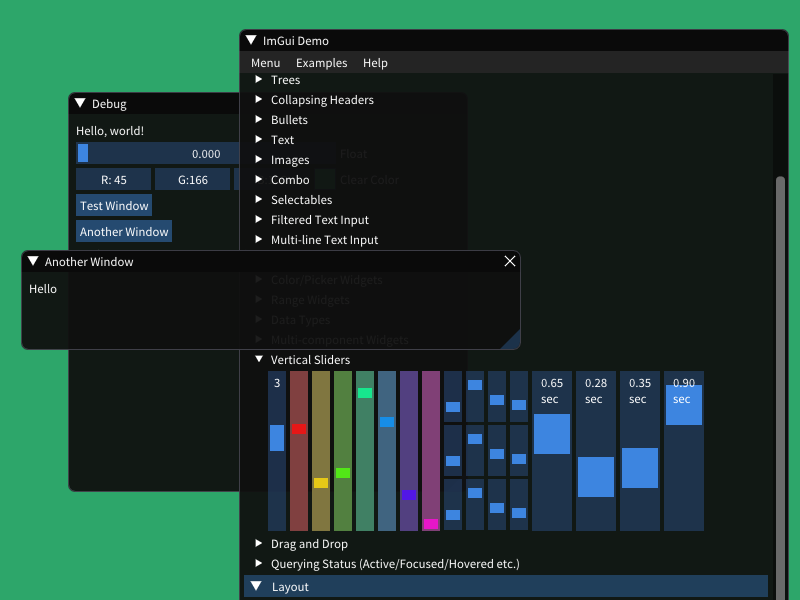800x600 pixels.
Task: Click the light blue vertical slider
Action: coord(387,451)
